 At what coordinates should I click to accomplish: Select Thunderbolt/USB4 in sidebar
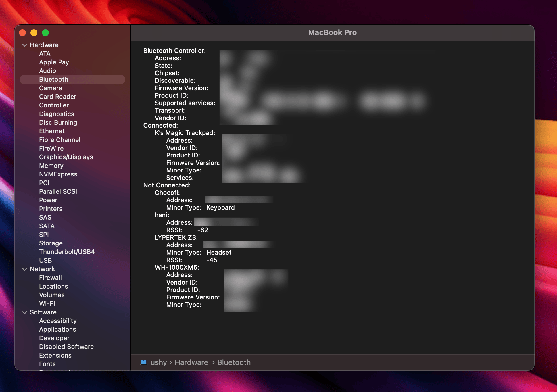(67, 252)
